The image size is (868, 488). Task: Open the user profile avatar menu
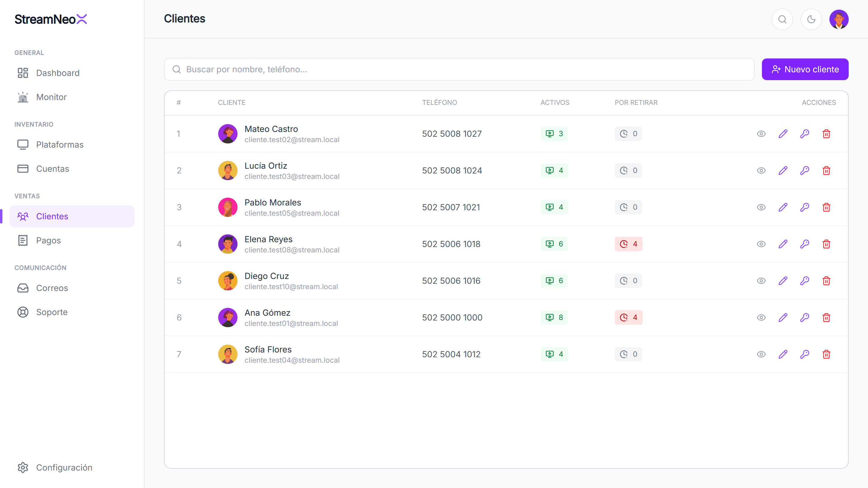click(839, 19)
